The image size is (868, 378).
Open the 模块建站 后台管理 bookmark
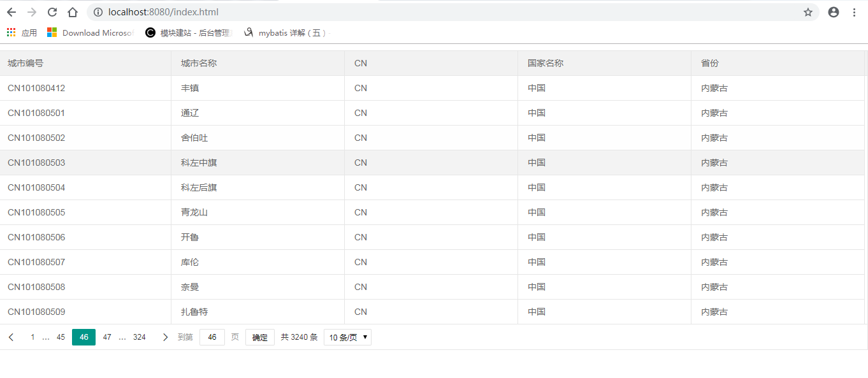(x=189, y=33)
